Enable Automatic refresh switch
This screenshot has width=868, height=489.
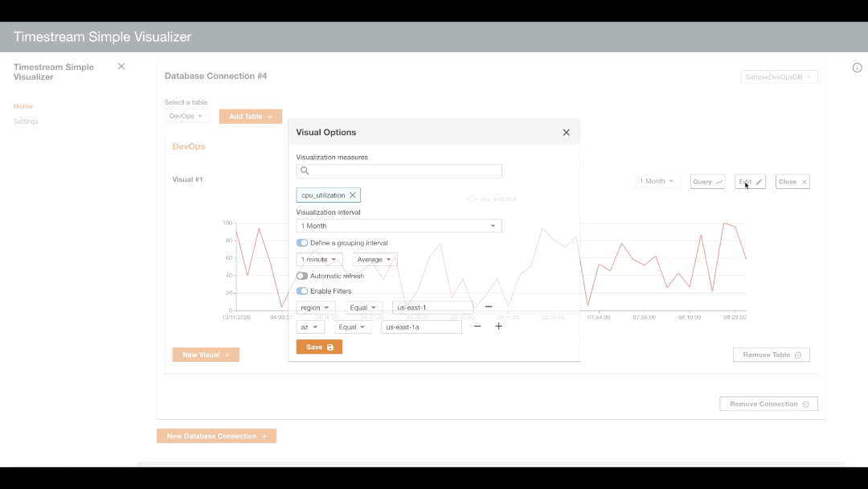[x=301, y=276]
